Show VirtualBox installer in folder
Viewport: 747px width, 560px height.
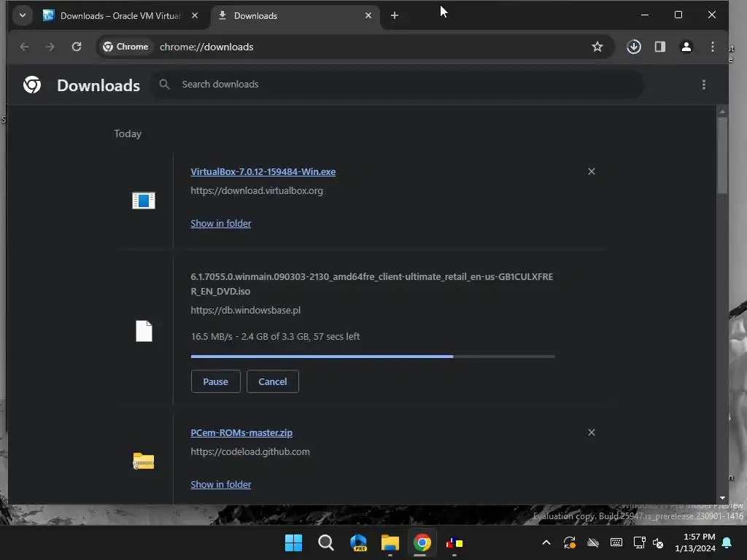(220, 223)
